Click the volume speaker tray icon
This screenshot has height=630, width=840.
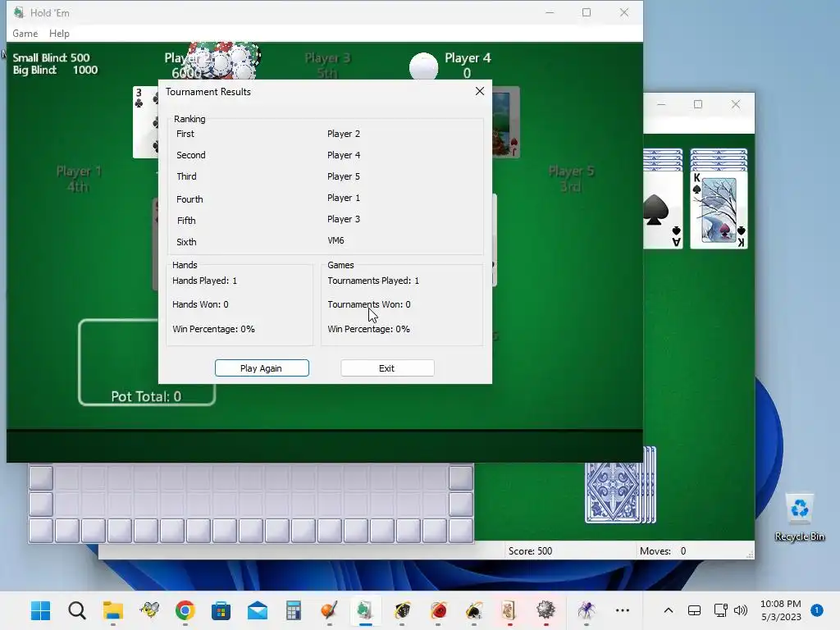coord(741,610)
